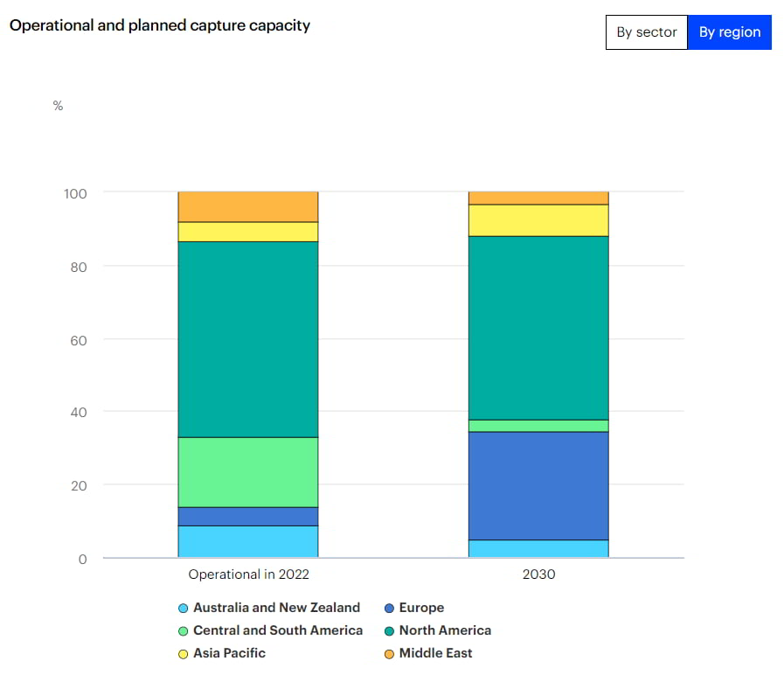Click the dark-blue Europe legend dot
The height and width of the screenshot is (675, 784).
tap(389, 609)
